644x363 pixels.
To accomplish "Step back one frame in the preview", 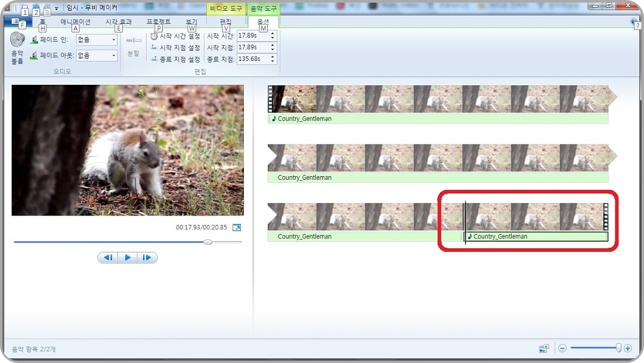I will tap(108, 257).
